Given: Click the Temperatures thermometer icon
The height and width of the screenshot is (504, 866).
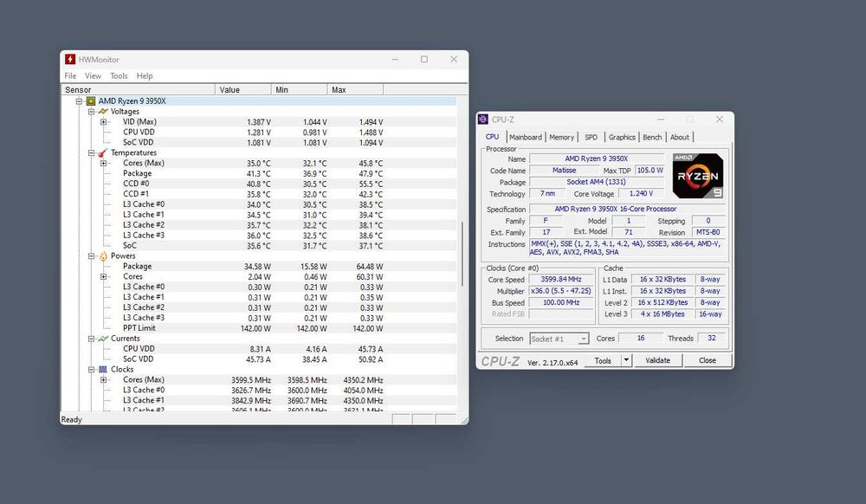Looking at the screenshot, I should (x=103, y=153).
